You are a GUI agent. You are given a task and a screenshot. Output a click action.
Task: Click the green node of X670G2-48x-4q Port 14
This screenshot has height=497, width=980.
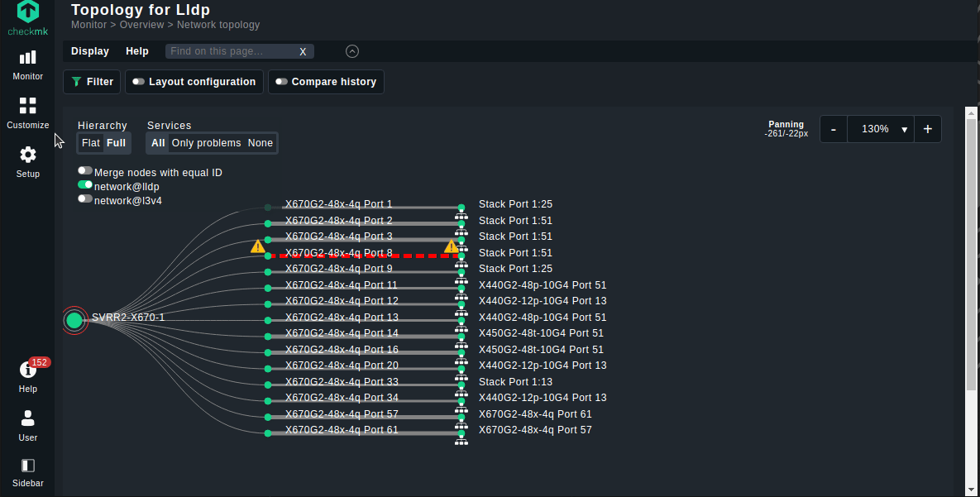[x=267, y=337]
